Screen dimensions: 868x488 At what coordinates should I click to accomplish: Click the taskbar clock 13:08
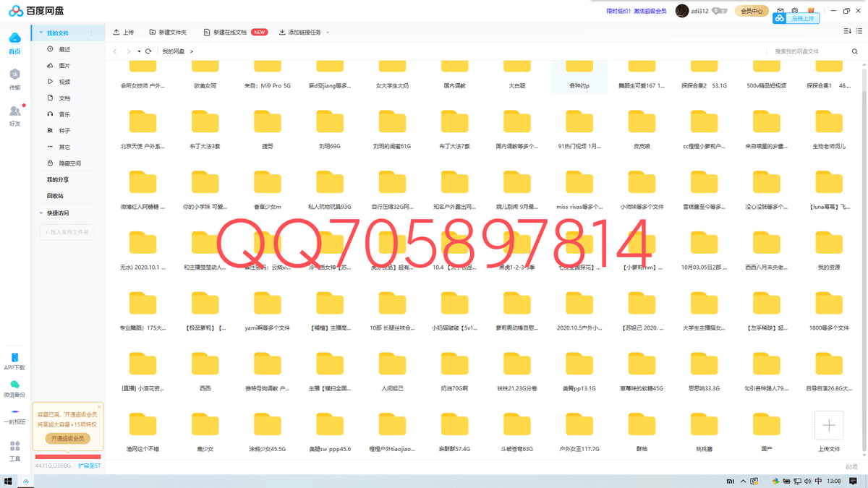833,481
